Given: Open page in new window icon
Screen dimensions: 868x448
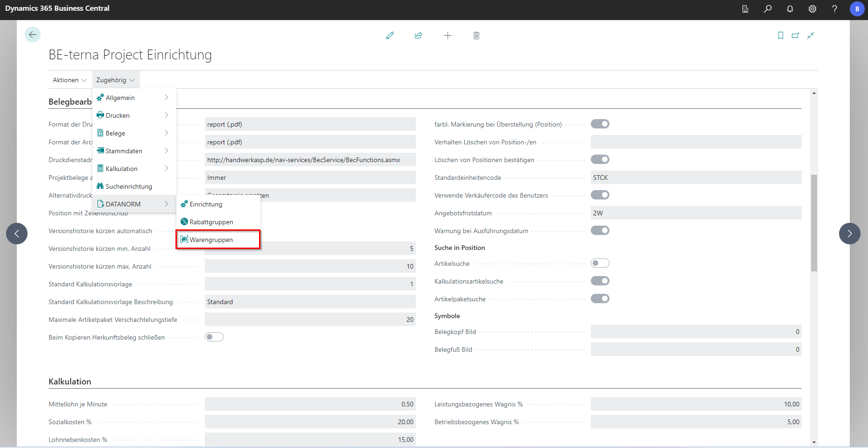Looking at the screenshot, I should [796, 36].
